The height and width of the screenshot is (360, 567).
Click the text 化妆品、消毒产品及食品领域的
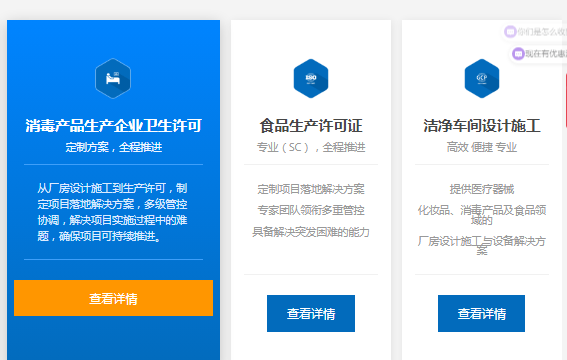point(482,215)
